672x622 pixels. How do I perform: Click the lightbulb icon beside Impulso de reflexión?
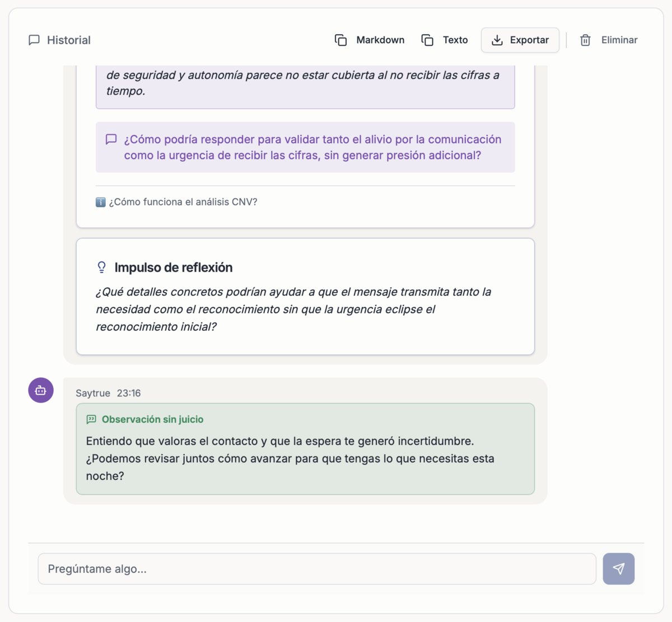101,268
